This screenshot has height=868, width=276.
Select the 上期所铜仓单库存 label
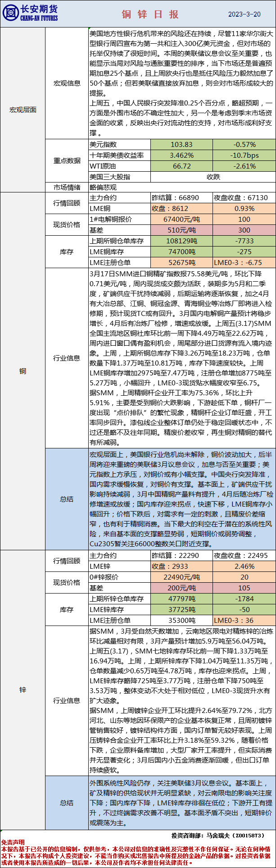click(119, 241)
